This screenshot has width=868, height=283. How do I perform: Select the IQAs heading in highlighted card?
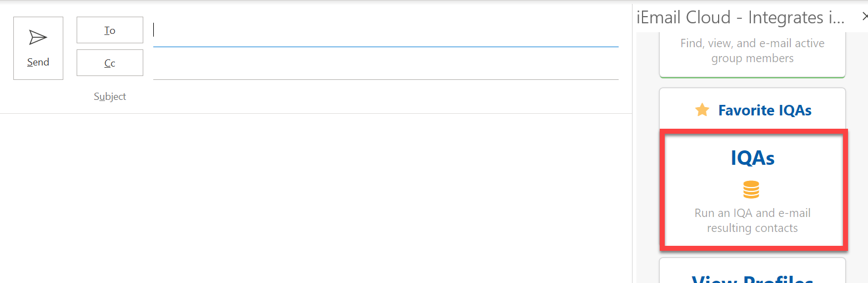pyautogui.click(x=752, y=158)
